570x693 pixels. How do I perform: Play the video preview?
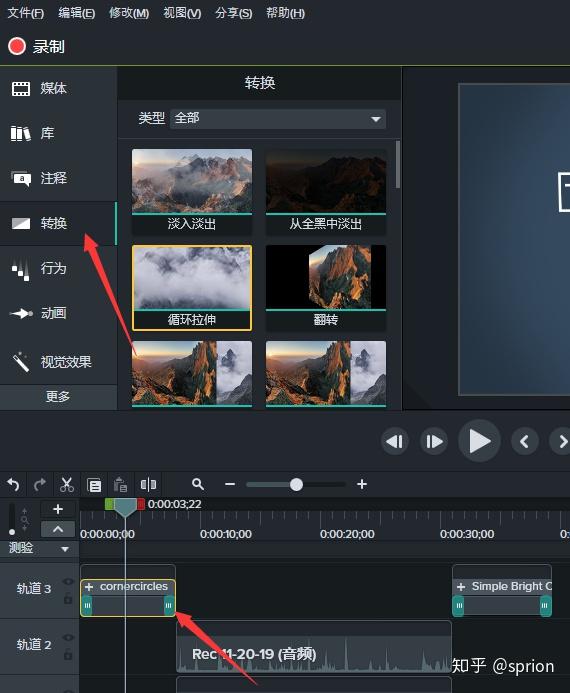tap(479, 441)
